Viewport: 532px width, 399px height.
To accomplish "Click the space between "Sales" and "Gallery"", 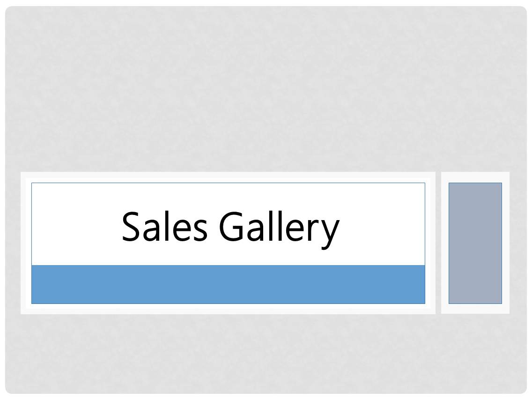I will [213, 226].
